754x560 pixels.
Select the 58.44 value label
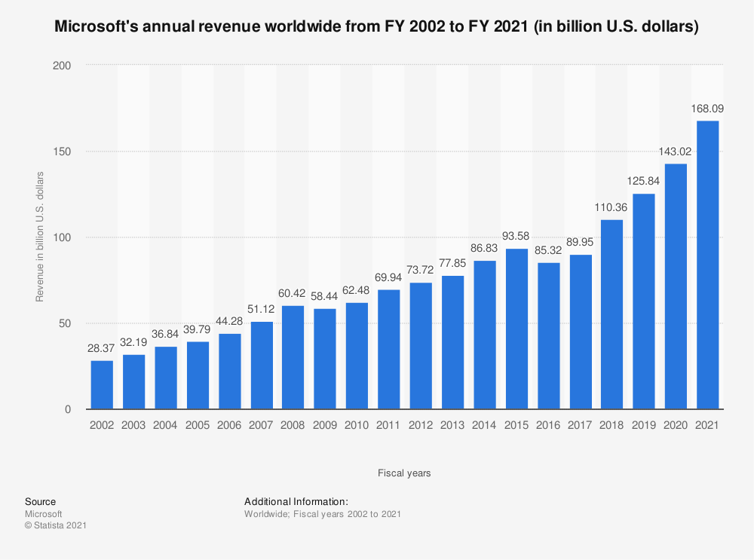[x=324, y=297]
